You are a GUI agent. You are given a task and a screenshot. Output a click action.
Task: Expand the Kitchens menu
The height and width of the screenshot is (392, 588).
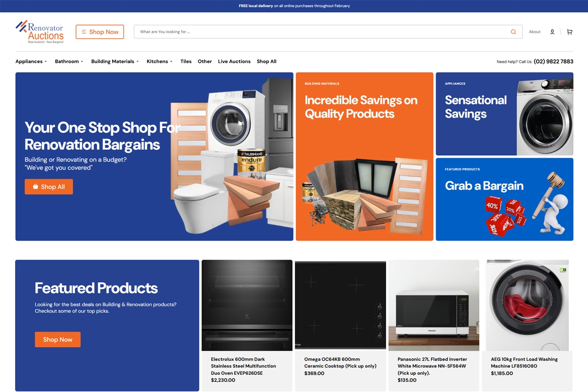click(x=160, y=61)
